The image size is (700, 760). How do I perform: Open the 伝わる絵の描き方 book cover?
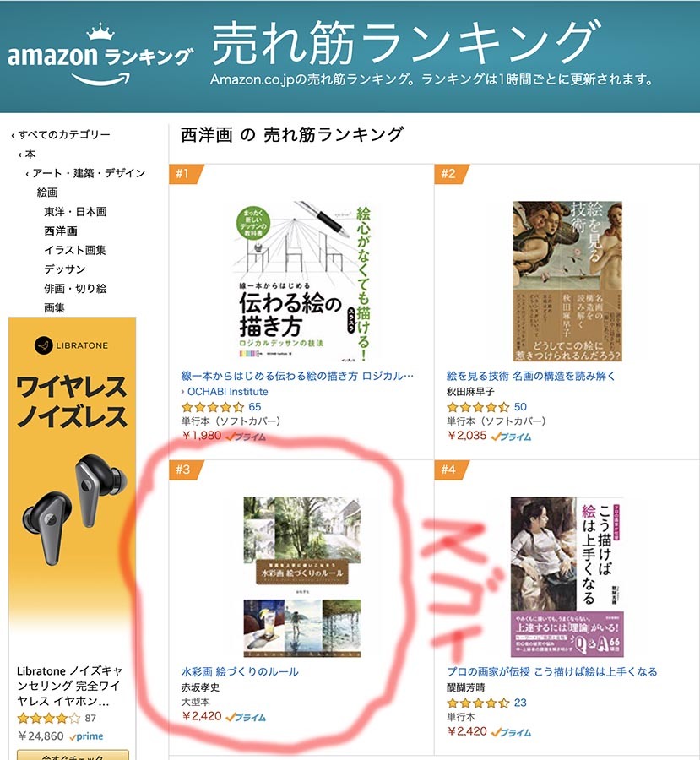[301, 281]
